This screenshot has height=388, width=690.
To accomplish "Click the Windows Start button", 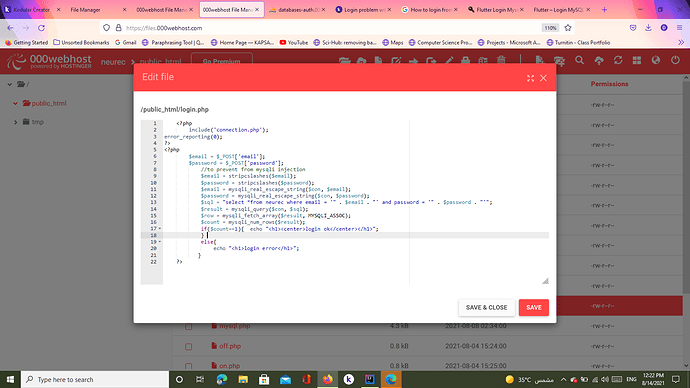I will click(10, 379).
